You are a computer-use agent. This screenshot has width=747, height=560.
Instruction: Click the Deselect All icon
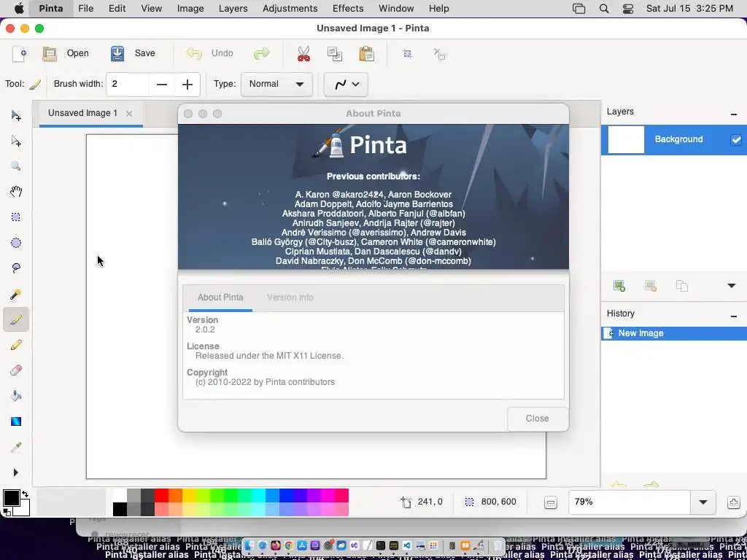point(439,53)
